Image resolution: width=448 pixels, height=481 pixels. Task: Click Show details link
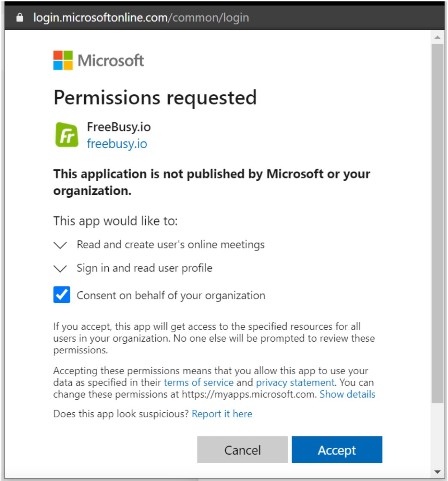pyautogui.click(x=347, y=394)
